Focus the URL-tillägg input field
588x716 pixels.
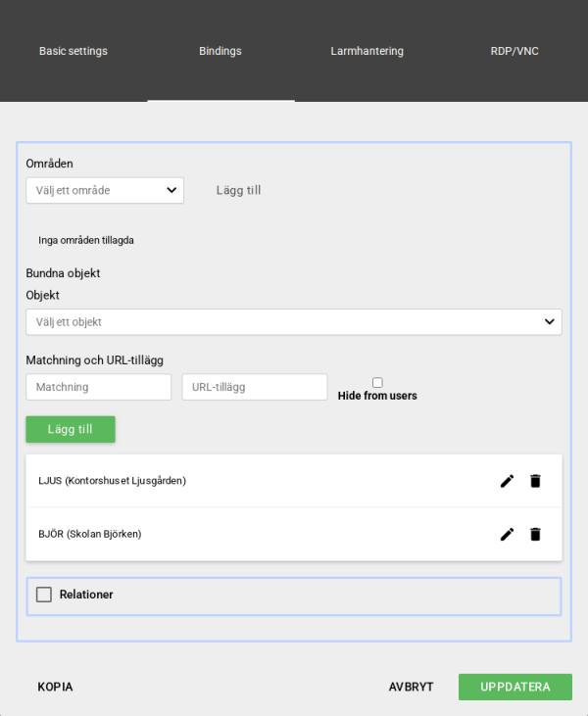pyautogui.click(x=255, y=387)
